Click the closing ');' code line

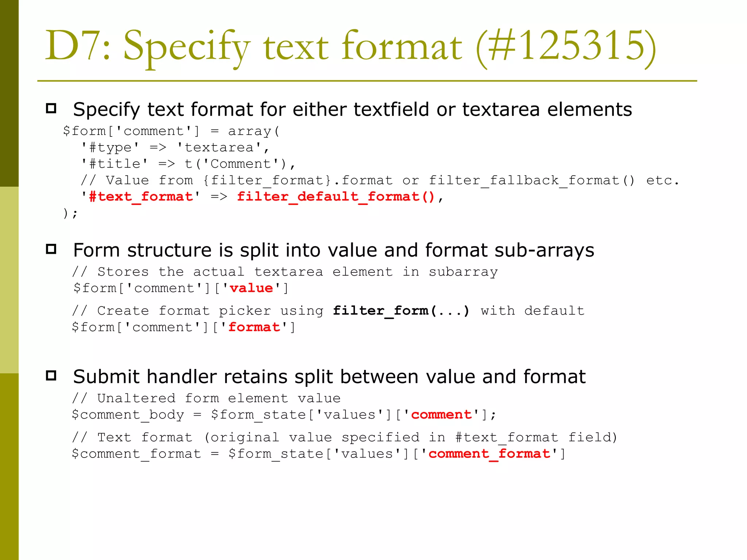tap(70, 213)
